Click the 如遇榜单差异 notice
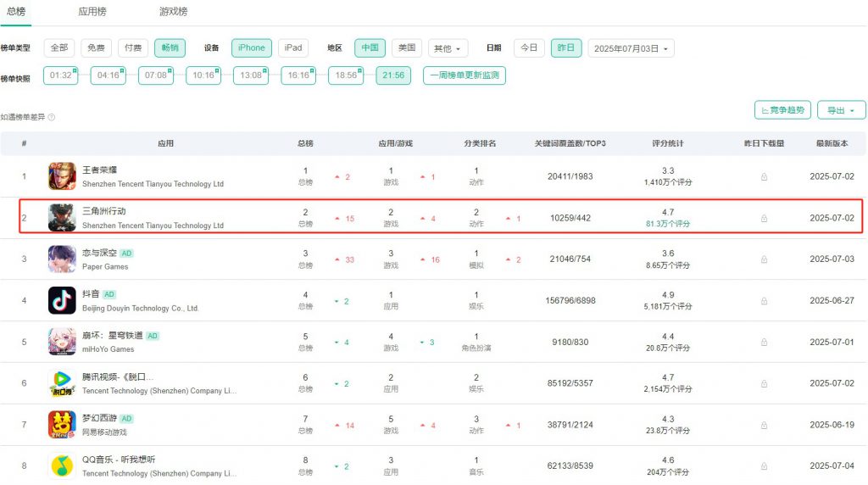 tap(23, 117)
